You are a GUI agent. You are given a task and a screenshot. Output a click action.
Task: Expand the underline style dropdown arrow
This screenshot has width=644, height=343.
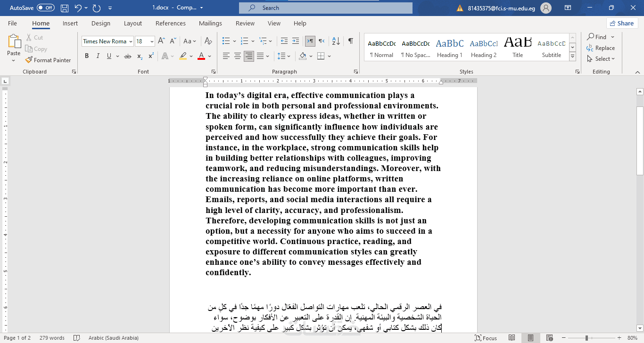point(117,56)
